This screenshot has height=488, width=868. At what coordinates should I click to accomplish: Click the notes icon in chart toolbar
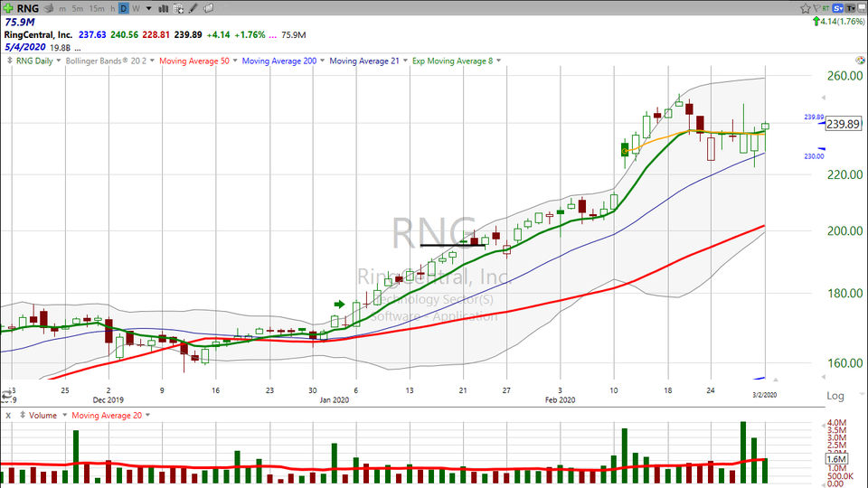(x=208, y=8)
